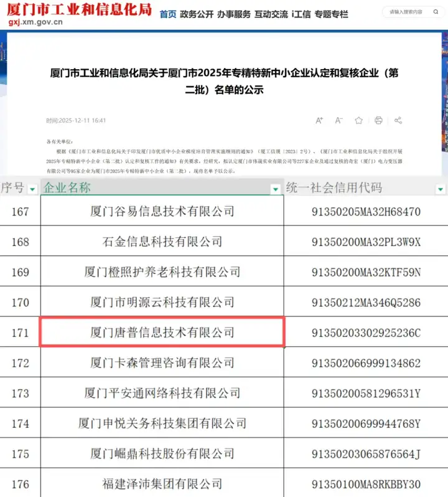Select credit code 91350205MA32H68470
The width and height of the screenshot is (448, 497).
[366, 211]
